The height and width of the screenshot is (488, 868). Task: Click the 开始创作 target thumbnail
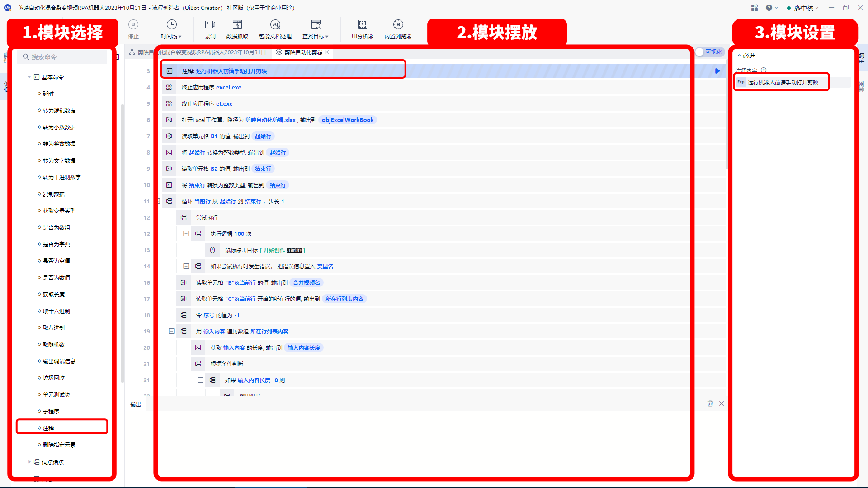click(x=294, y=250)
